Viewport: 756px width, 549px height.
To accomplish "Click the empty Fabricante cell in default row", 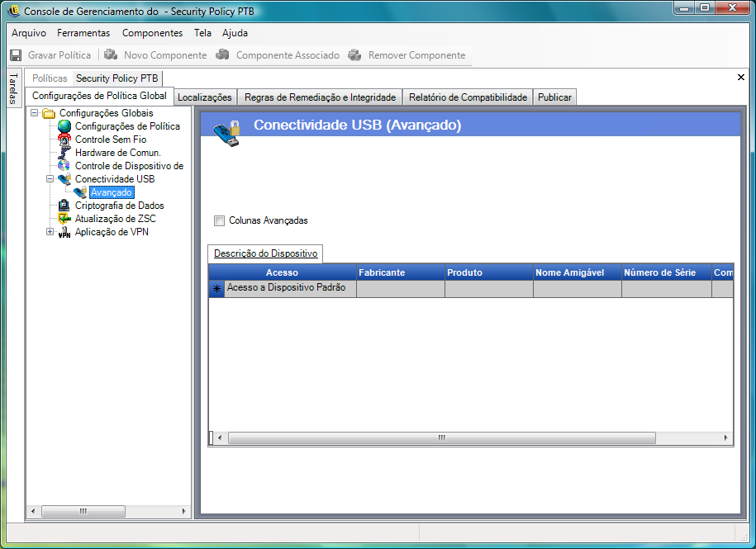I will tap(401, 288).
